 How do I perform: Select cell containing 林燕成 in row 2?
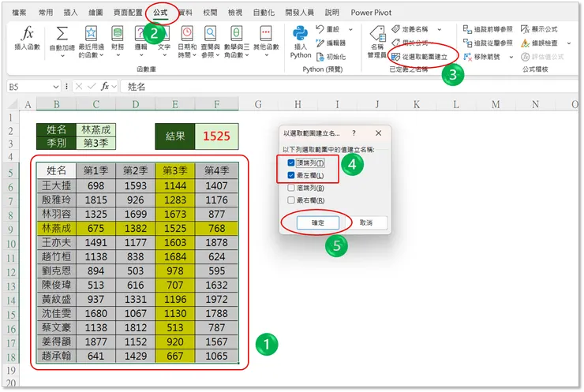pyautogui.click(x=96, y=129)
